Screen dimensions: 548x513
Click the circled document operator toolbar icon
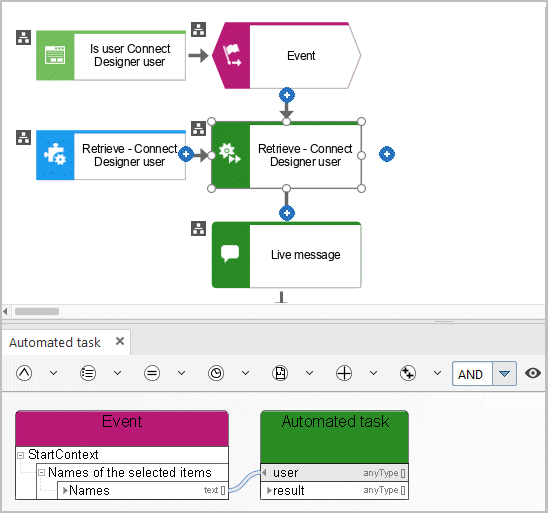[280, 373]
